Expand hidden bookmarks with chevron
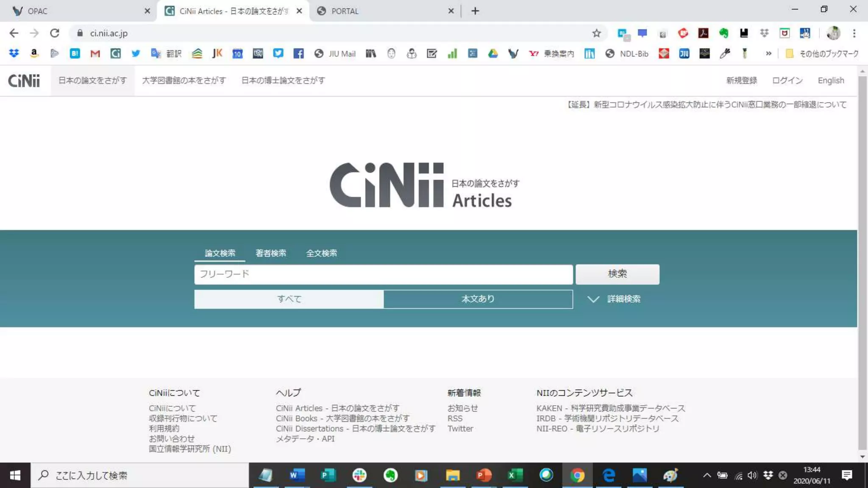This screenshot has width=868, height=488. 768,53
